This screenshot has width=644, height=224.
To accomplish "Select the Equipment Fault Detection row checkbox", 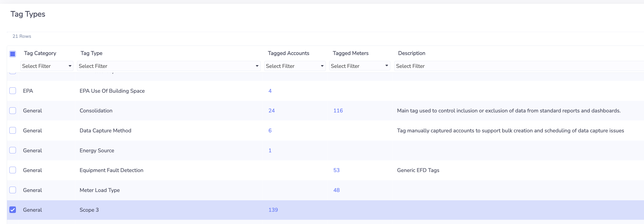I will point(13,170).
